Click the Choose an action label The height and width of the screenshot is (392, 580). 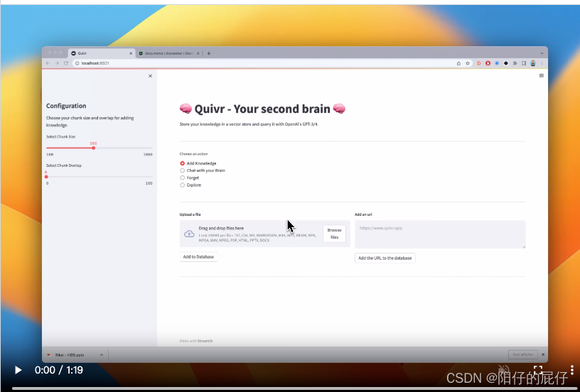(194, 153)
